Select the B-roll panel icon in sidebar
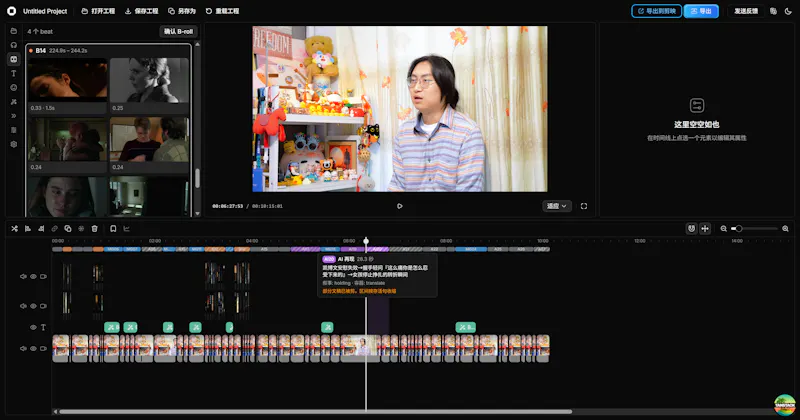Screen dimensions: 800x420 [x=14, y=59]
